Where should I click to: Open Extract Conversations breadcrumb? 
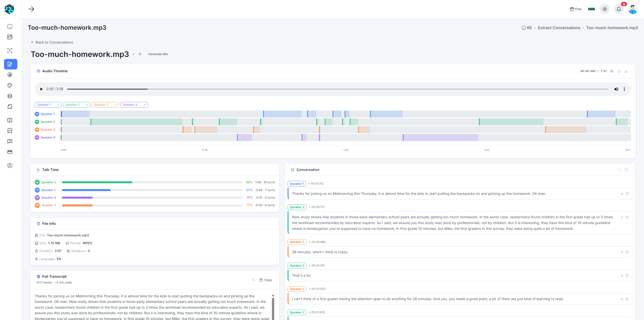tap(559, 28)
